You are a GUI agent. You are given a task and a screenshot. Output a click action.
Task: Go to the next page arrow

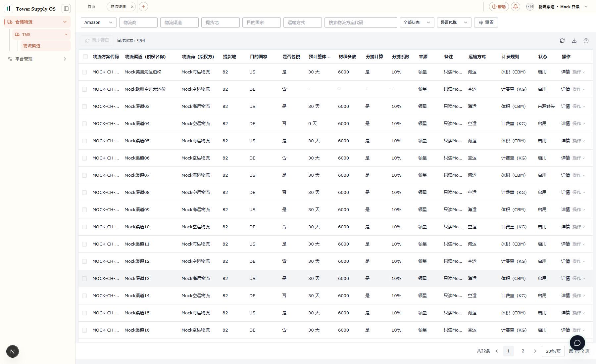click(x=535, y=351)
